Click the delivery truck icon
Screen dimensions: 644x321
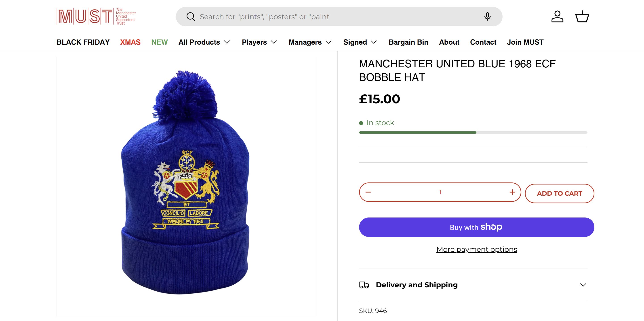tap(364, 285)
